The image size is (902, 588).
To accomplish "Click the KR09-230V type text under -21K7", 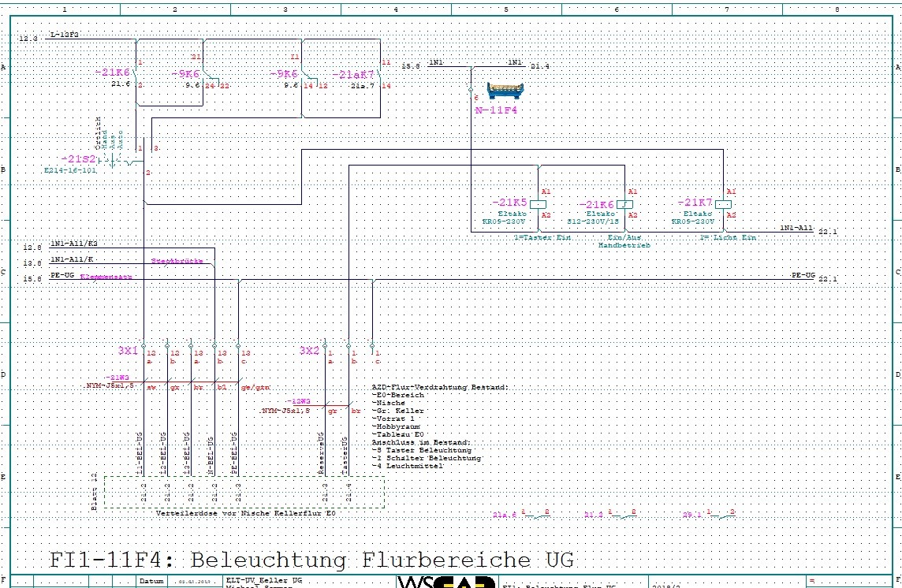I will point(693,221).
